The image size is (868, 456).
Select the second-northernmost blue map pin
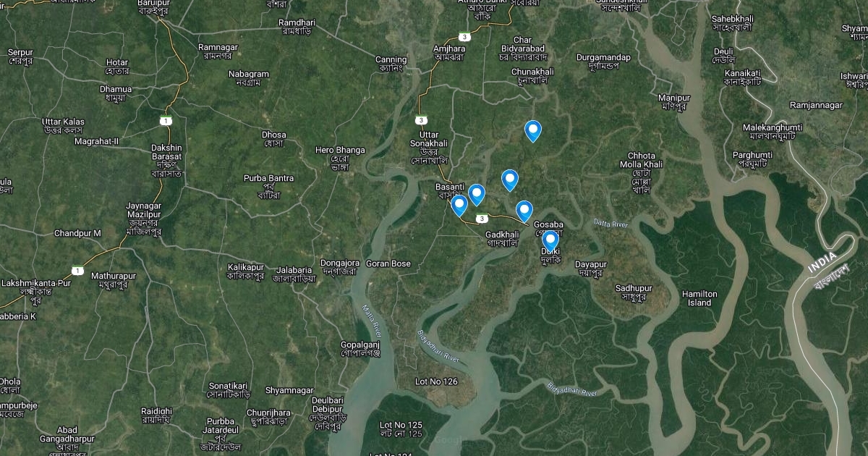click(510, 180)
